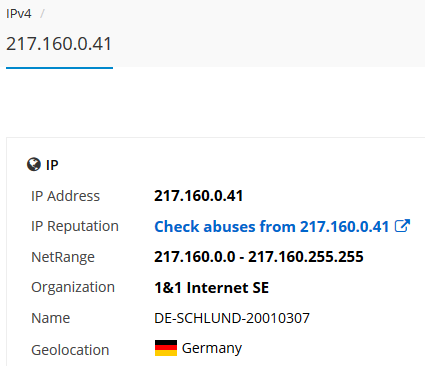Select the 217.160.0.41 page heading tab
Image resolution: width=425 pixels, height=366 pixels.
click(59, 44)
